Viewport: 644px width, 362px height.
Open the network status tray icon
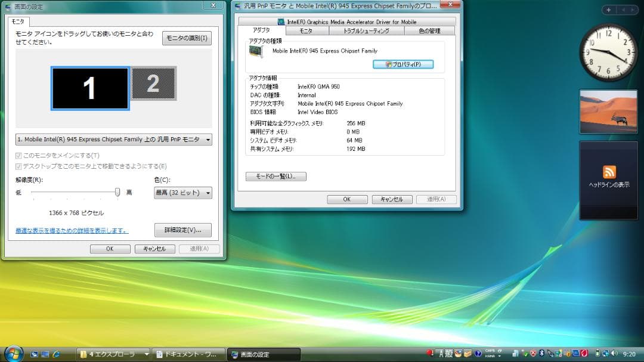[604, 353]
